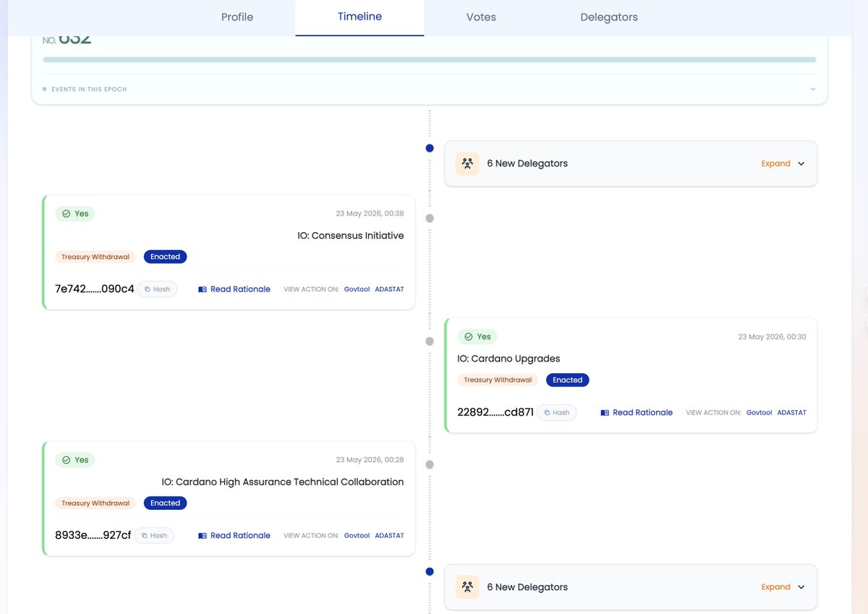868x614 pixels.
Task: Click Enacted badge on Cardano Upgrades card
Action: coord(567,380)
